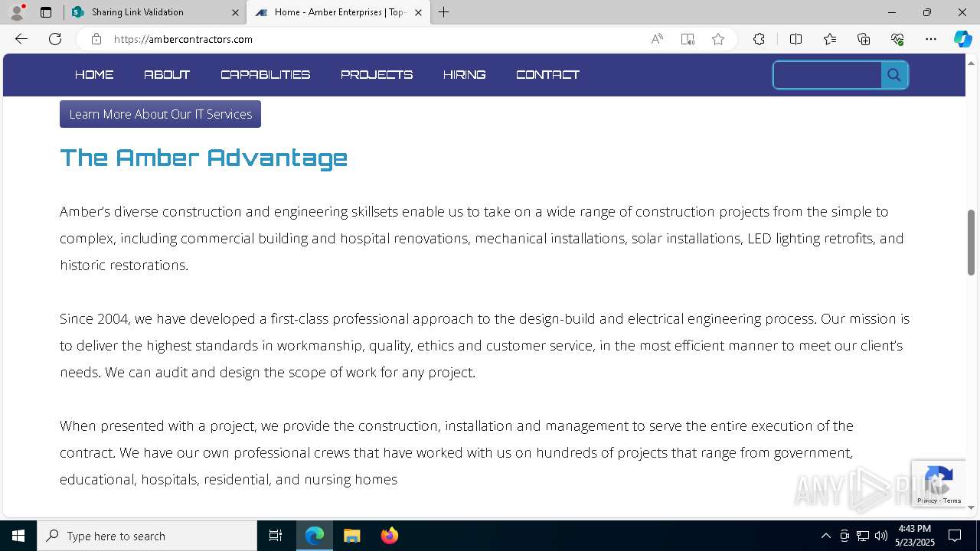Click Learn More About Our IT Services
This screenshot has width=980, height=551.
(160, 114)
